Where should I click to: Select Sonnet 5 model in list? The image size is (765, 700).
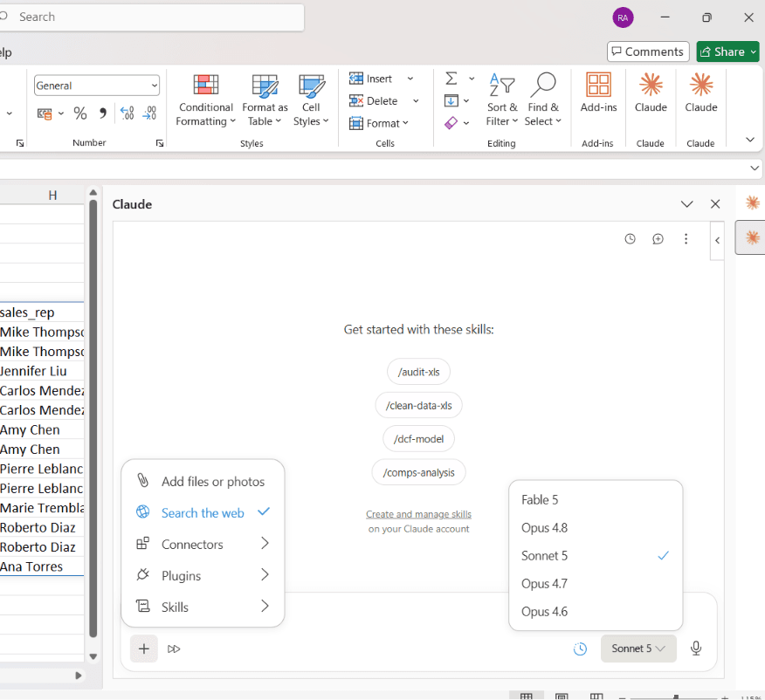[596, 556]
